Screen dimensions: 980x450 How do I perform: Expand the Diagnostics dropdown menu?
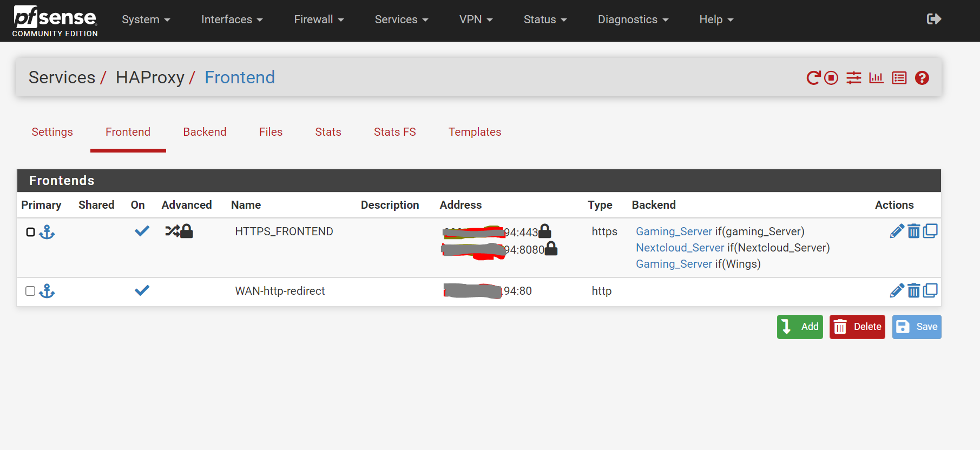point(633,19)
